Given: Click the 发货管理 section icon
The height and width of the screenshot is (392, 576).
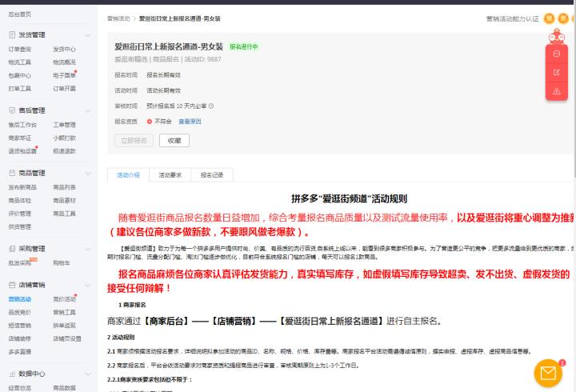Looking at the screenshot, I should point(12,35).
